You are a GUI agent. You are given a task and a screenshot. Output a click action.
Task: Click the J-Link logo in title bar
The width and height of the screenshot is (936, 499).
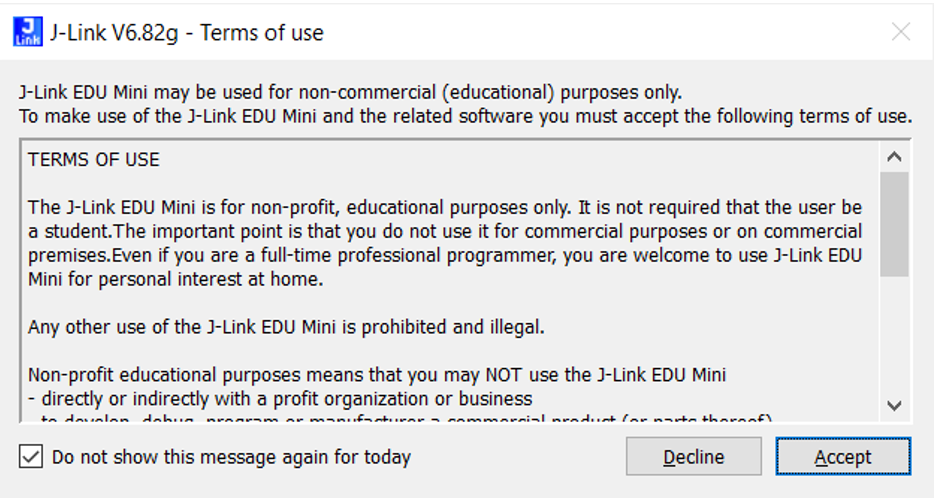coord(28,32)
